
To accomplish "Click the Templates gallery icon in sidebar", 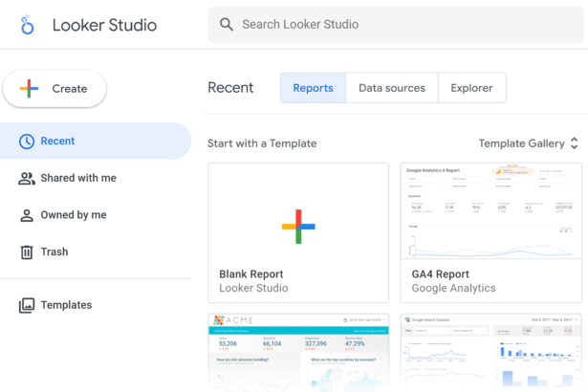I will point(27,306).
